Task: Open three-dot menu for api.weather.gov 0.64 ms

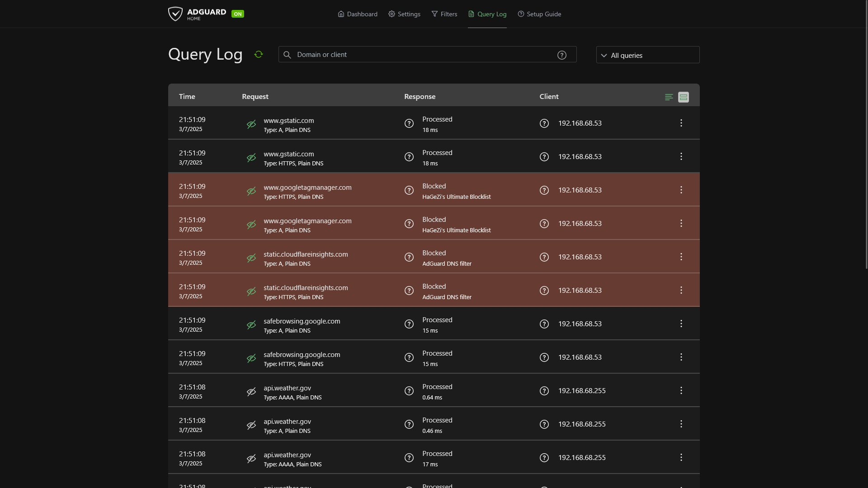Action: [681, 390]
